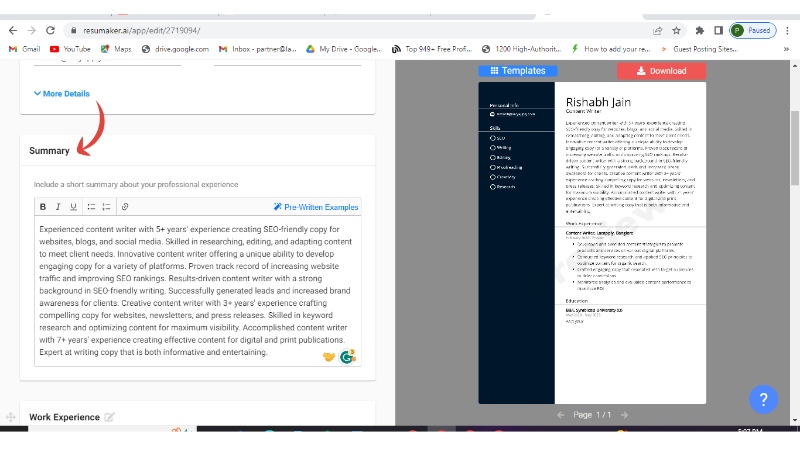Toggle italic formatting in Summary editor

click(x=58, y=207)
